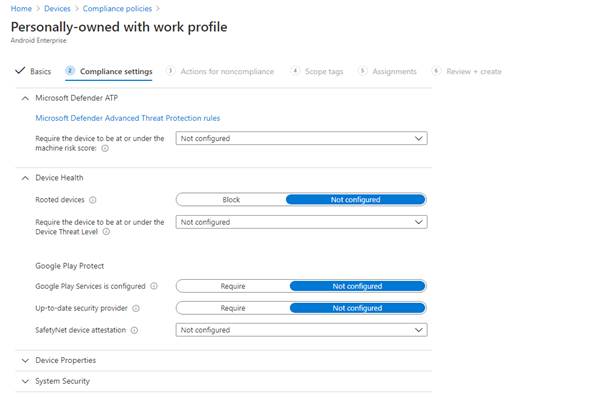The height and width of the screenshot is (405, 601).
Task: Click info icon for Up-to-date security provider
Action: [x=136, y=308]
